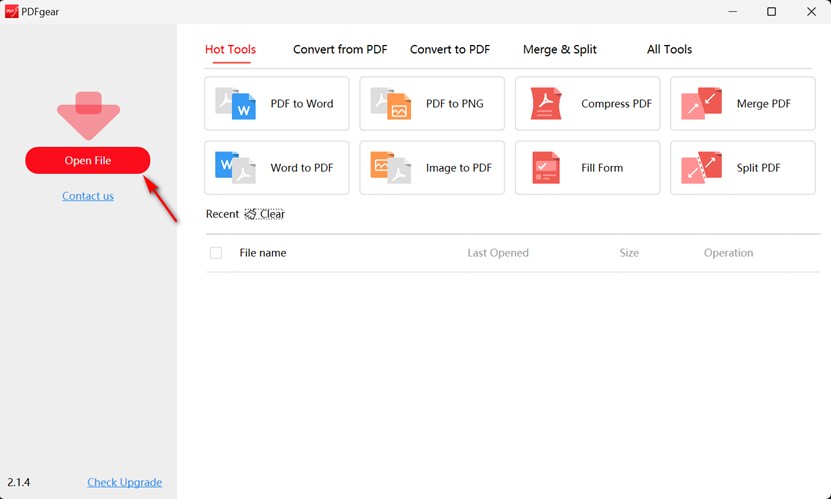Screen dimensions: 831x499
Task: Click the Check Upgrade link
Action: click(x=125, y=482)
